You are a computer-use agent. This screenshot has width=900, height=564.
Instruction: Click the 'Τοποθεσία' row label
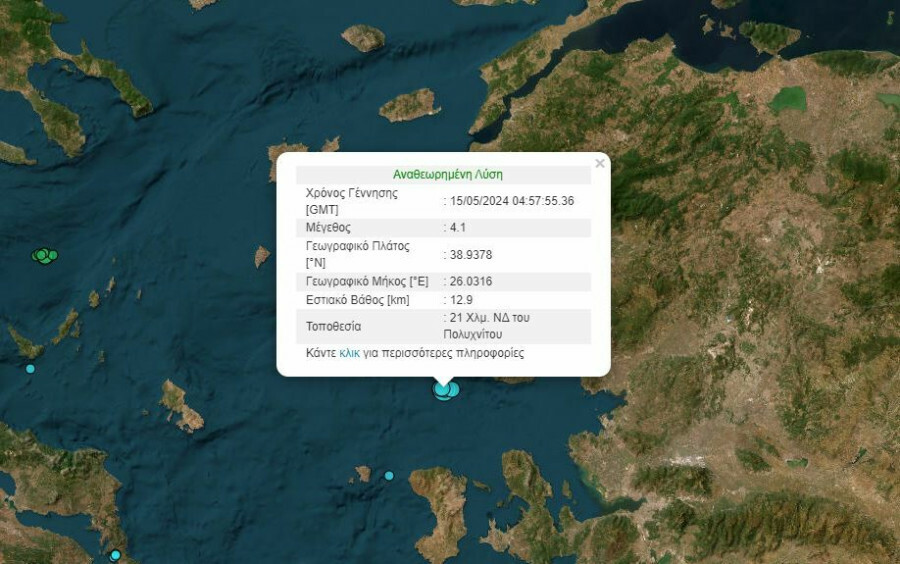pyautogui.click(x=334, y=326)
